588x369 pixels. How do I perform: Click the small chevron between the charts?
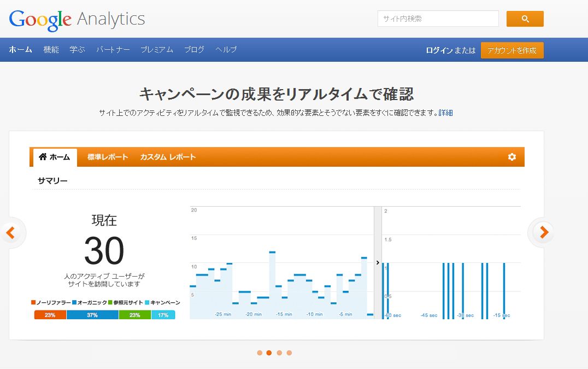coord(378,262)
